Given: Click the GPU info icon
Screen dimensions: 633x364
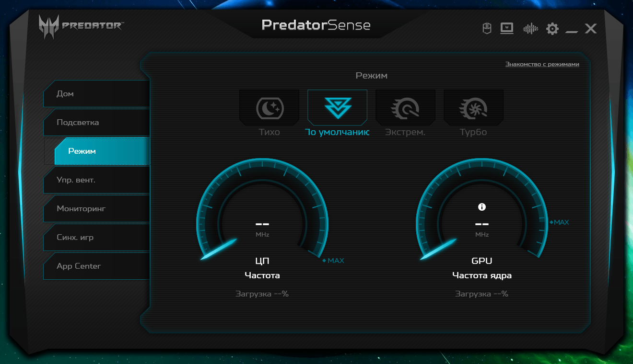Looking at the screenshot, I should [x=482, y=207].
